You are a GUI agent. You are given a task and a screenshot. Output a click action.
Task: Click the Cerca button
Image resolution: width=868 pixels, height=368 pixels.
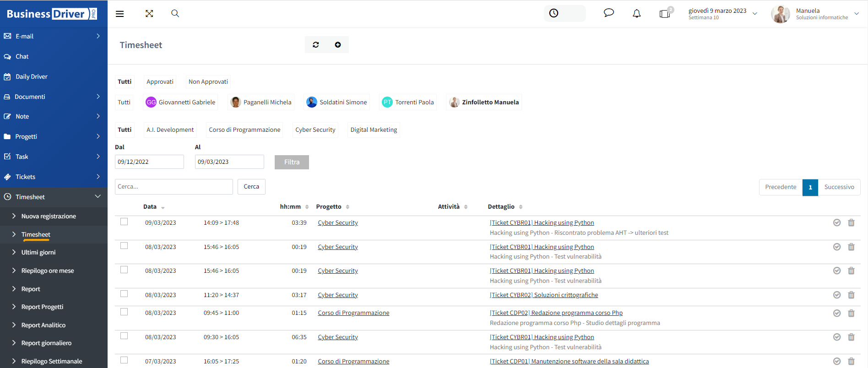click(251, 187)
